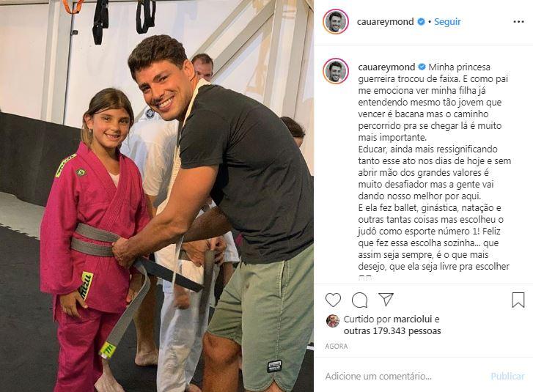Open comments via the speech bubble icon

[360, 300]
